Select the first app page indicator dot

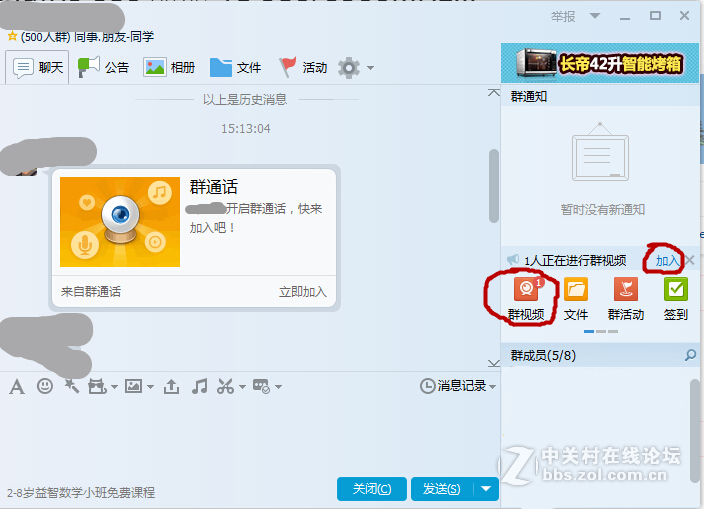click(x=589, y=331)
